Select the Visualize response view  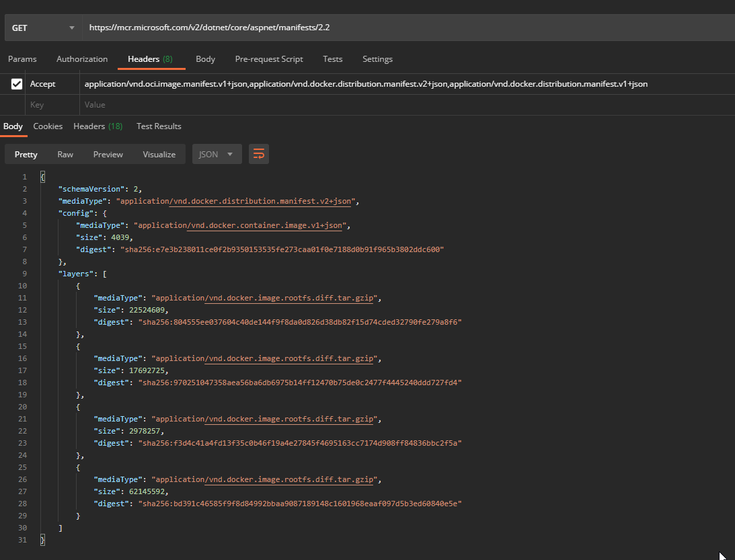(x=159, y=154)
